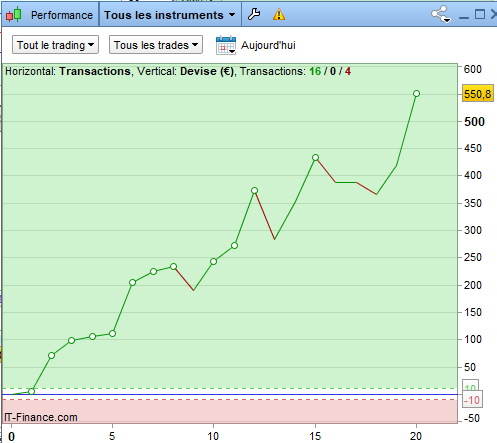The image size is (497, 443).
Task: Click the data point at transaction 10
Action: [214, 261]
